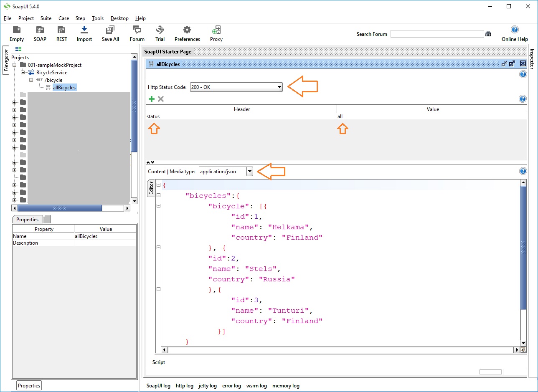
Task: Open the Step menu
Action: (x=80, y=18)
